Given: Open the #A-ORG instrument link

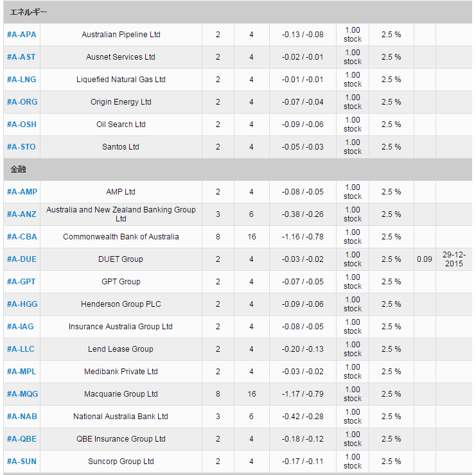Looking at the screenshot, I should click(x=22, y=102).
